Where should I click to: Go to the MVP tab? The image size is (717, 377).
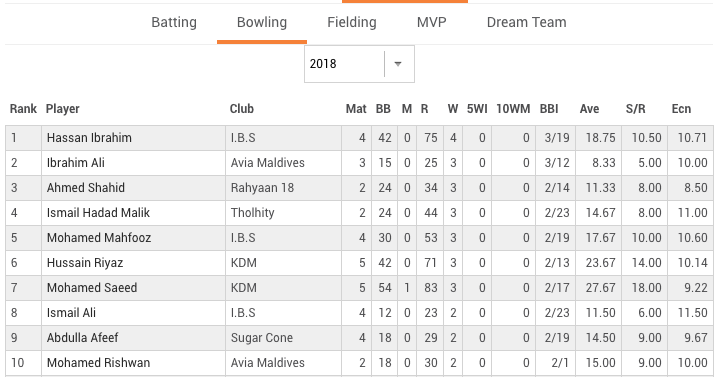pyautogui.click(x=431, y=22)
